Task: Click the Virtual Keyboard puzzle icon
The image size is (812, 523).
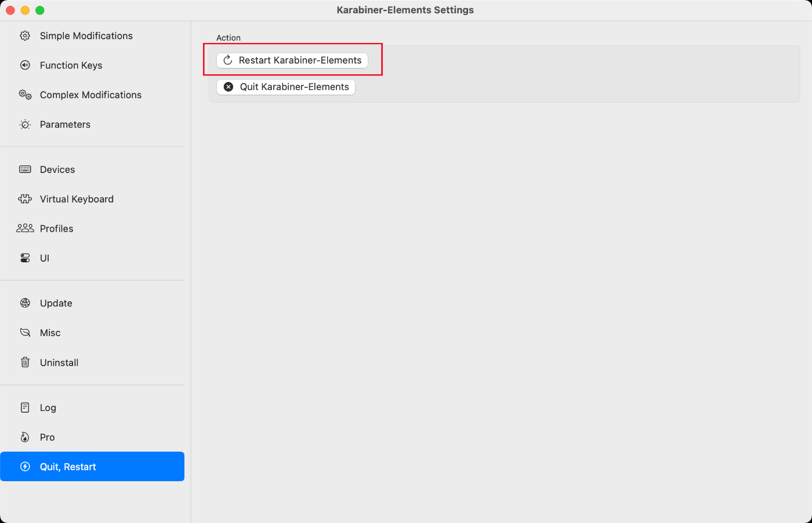Action: pyautogui.click(x=25, y=199)
